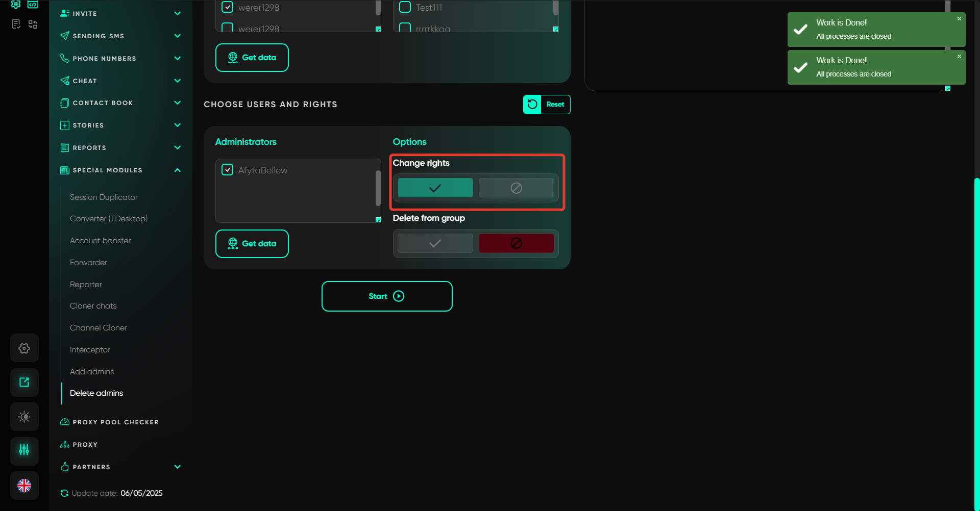Image resolution: width=980 pixels, height=511 pixels.
Task: Open the Add admins module
Action: click(92, 372)
